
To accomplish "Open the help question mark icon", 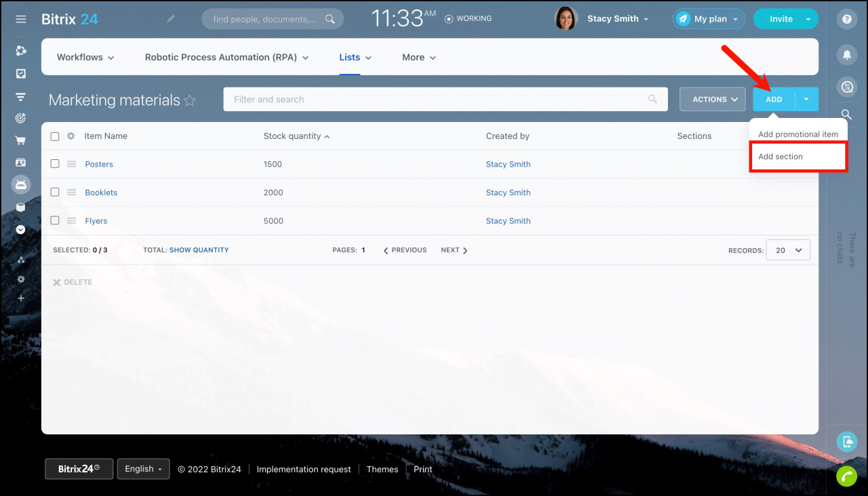I will click(x=846, y=19).
